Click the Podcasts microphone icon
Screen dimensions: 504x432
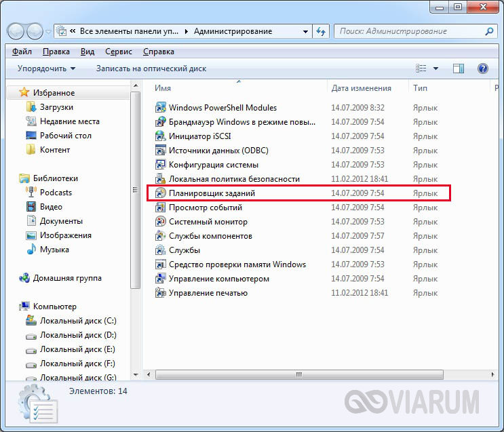[31, 192]
